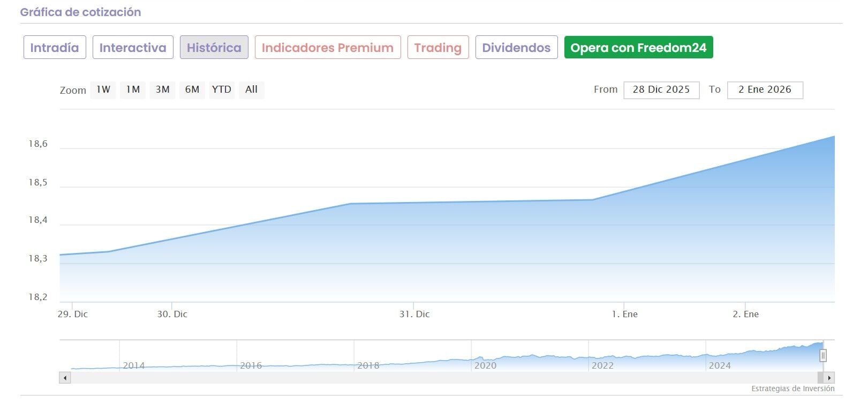The height and width of the screenshot is (411, 868).
Task: Show the Dividendos tab
Action: [x=516, y=47]
